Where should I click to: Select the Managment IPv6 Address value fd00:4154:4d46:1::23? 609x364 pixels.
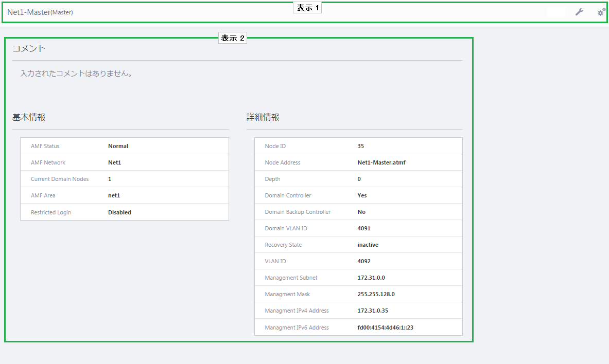click(385, 327)
